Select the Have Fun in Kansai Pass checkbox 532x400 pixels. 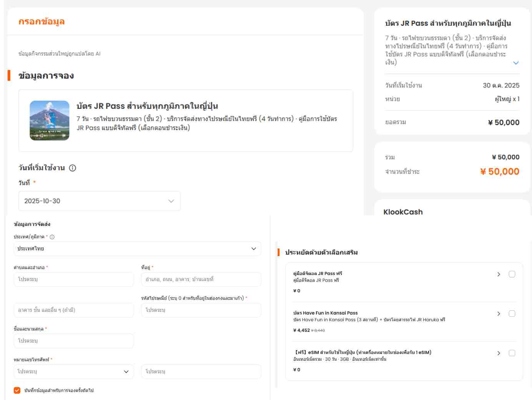tap(512, 314)
